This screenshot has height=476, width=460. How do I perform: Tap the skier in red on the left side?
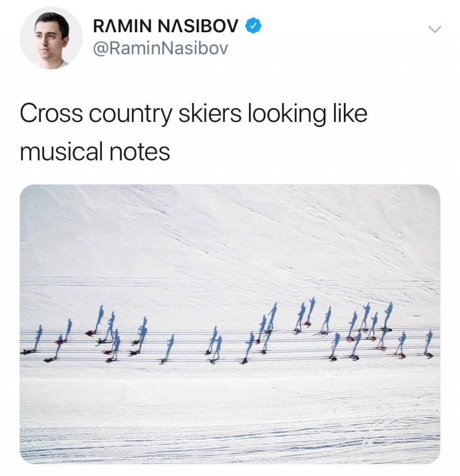(x=90, y=333)
